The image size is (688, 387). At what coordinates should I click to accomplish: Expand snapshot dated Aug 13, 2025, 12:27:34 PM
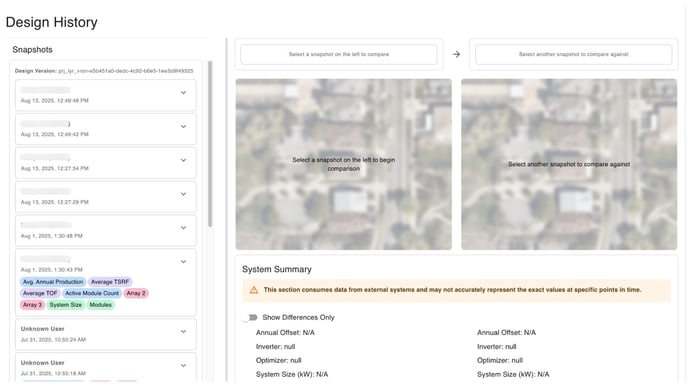click(x=183, y=160)
